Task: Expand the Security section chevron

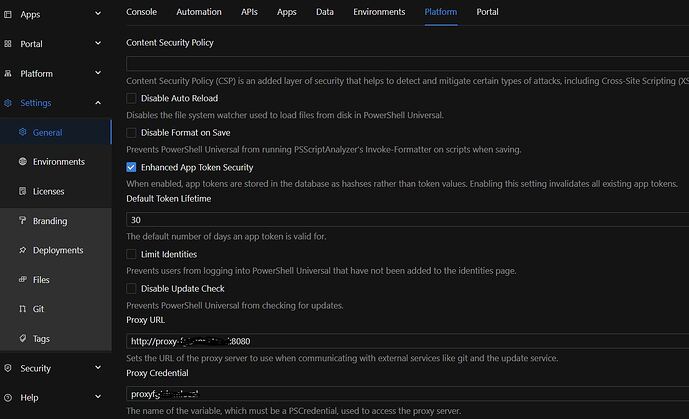Action: click(x=98, y=367)
